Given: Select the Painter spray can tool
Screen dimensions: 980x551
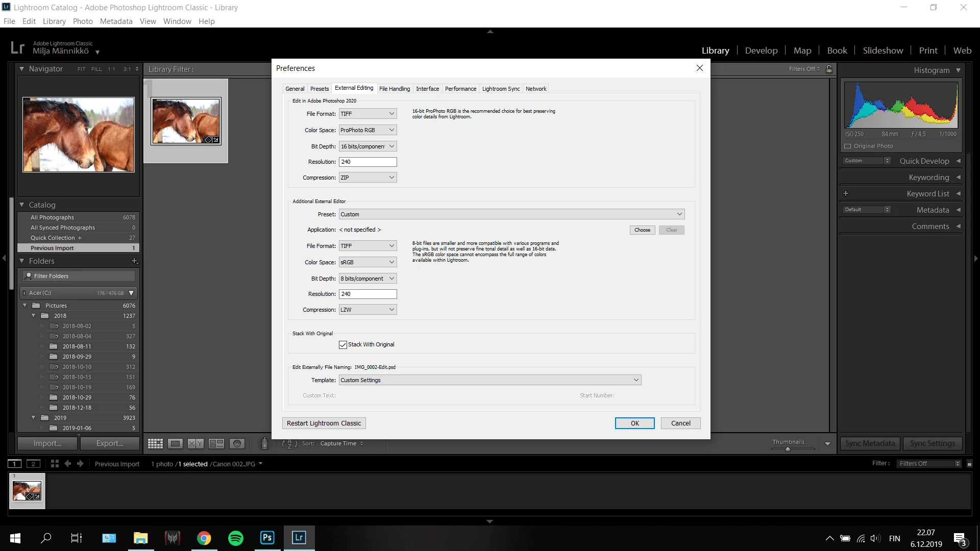Looking at the screenshot, I should tap(264, 443).
